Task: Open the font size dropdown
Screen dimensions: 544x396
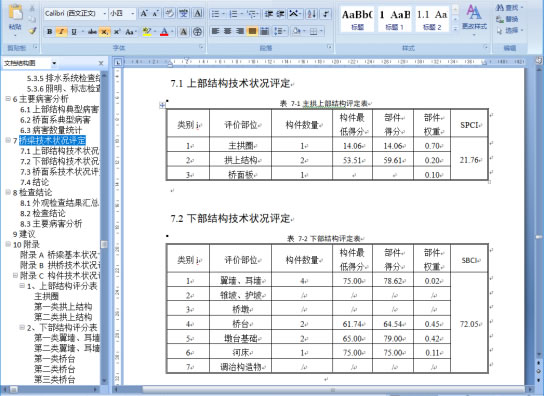Action: tap(122, 14)
